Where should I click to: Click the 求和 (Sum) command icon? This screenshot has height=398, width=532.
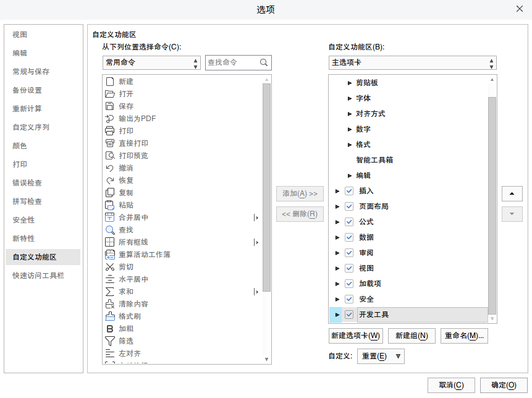pos(110,291)
